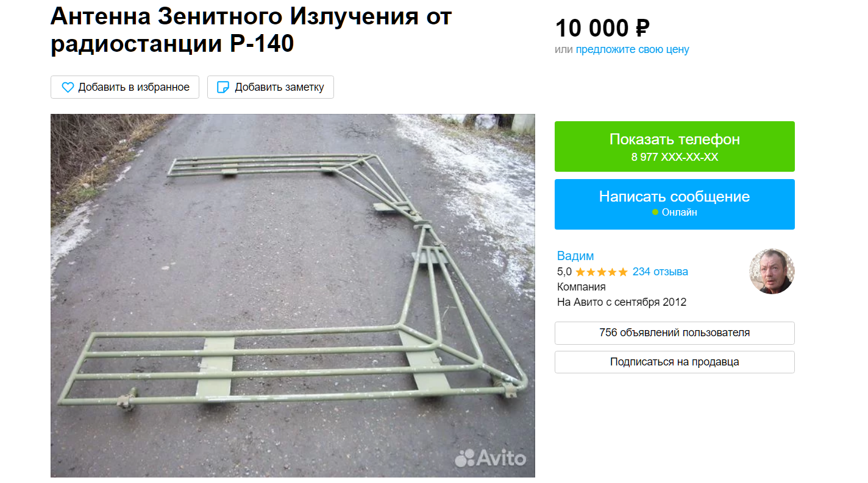Select the Добавить заметку label

279,87
